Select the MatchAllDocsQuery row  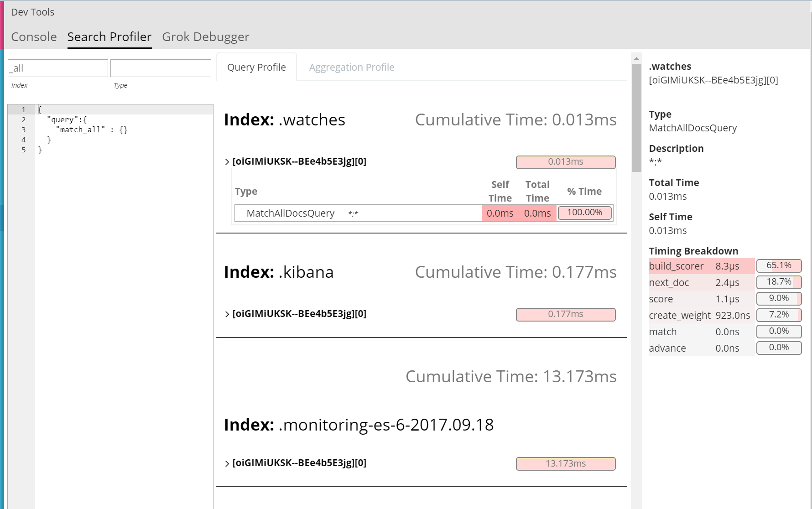tap(424, 213)
